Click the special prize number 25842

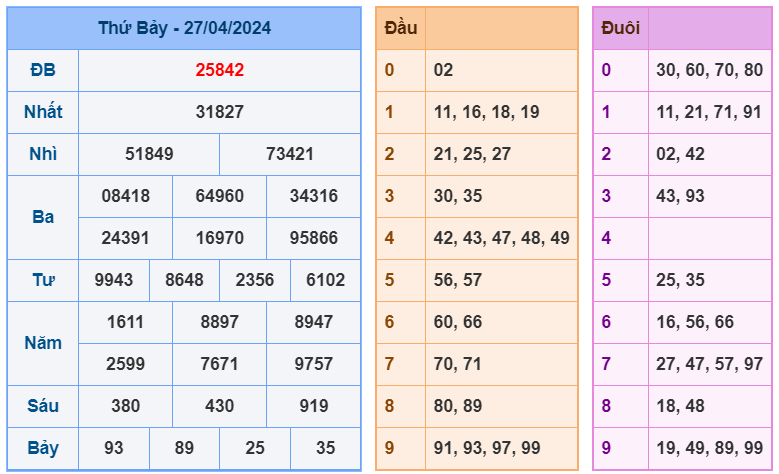[x=220, y=70]
